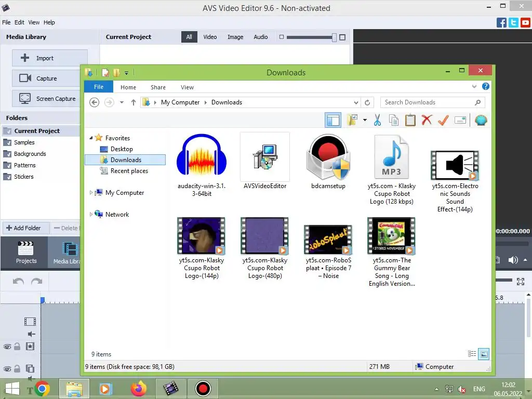Viewport: 532px width, 399px height.
Task: Click the new folder icon in toolbar
Action: click(x=353, y=120)
